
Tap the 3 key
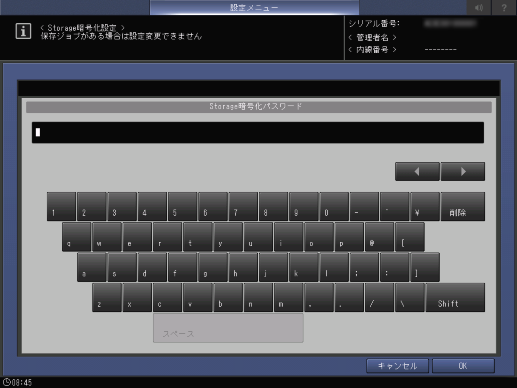(x=122, y=206)
